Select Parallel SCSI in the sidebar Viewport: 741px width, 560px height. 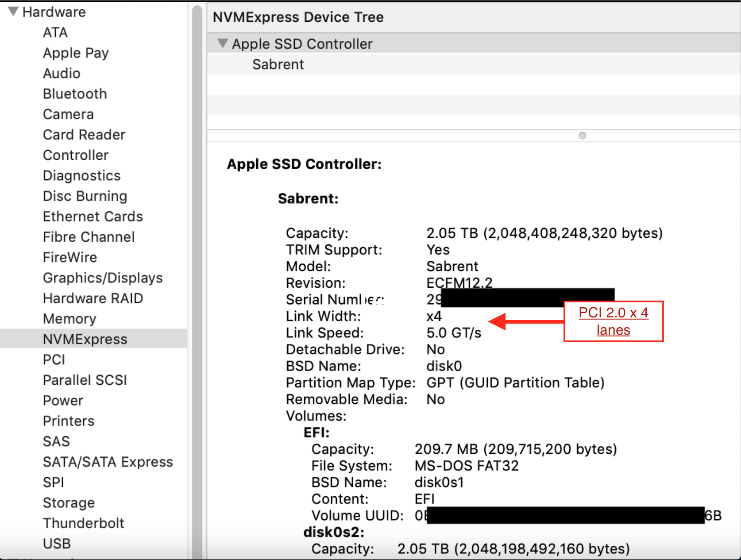(85, 380)
